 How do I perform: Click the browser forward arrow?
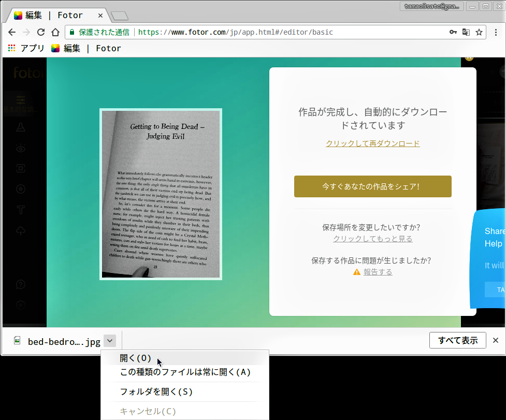[26, 32]
